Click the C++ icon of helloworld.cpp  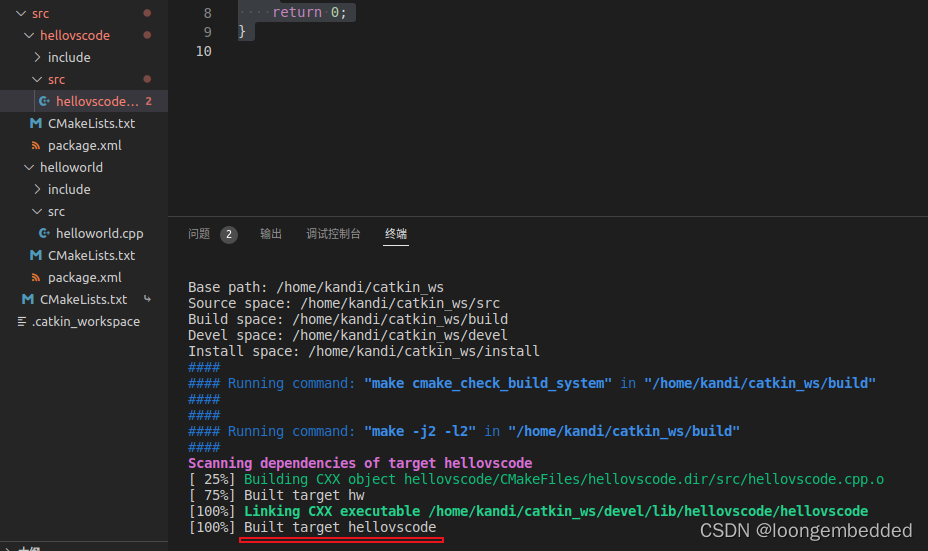click(44, 233)
